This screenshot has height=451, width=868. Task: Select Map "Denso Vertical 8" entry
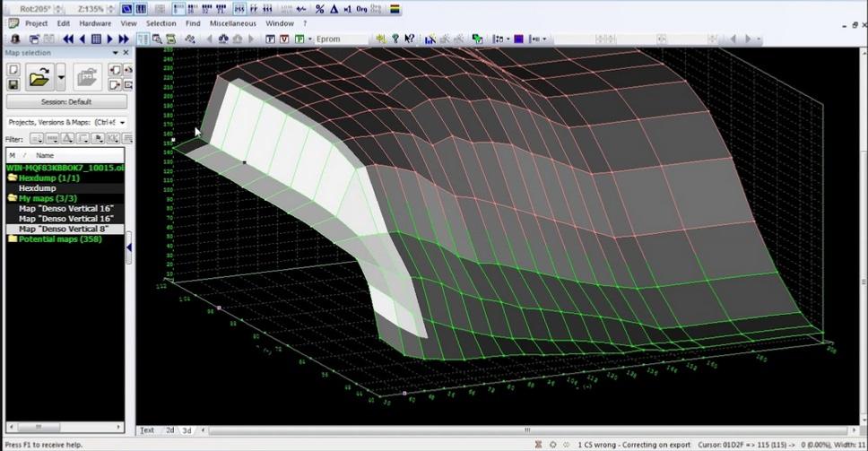tap(65, 229)
